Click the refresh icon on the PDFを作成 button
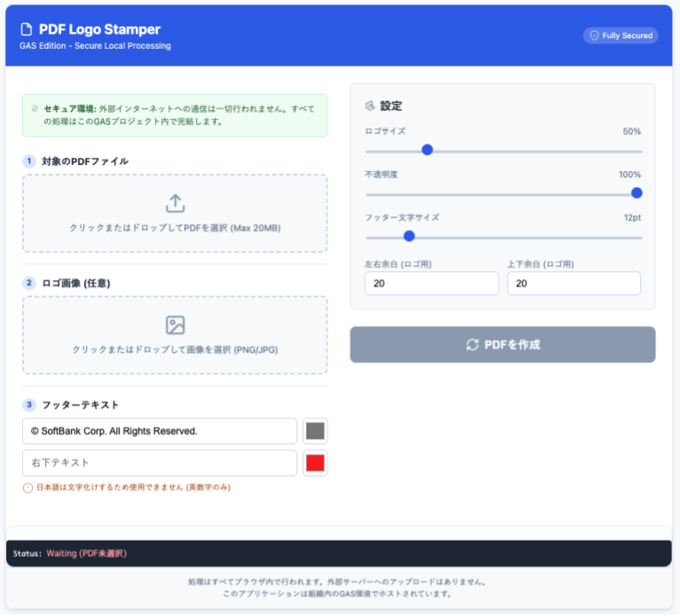 click(473, 345)
